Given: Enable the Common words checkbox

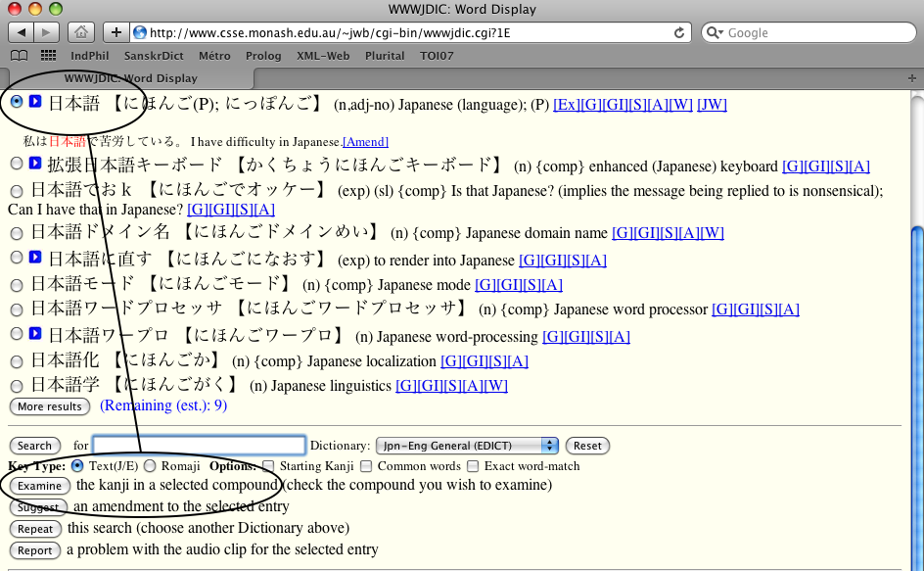Looking at the screenshot, I should (366, 466).
